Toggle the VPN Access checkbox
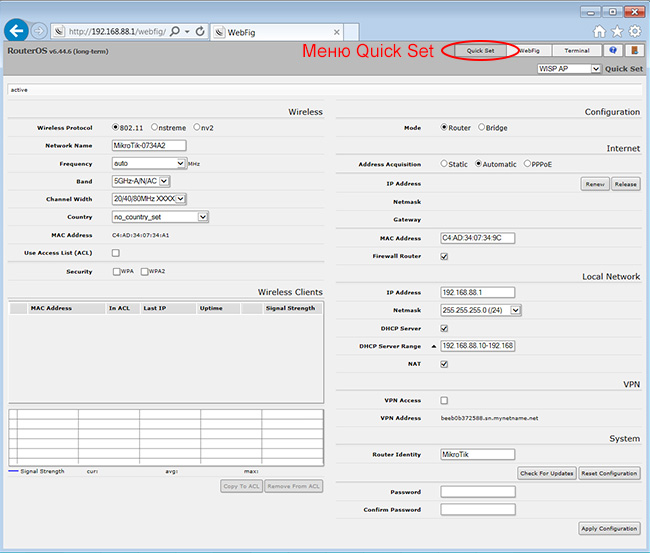Viewport: 650px width, 553px height. point(444,400)
